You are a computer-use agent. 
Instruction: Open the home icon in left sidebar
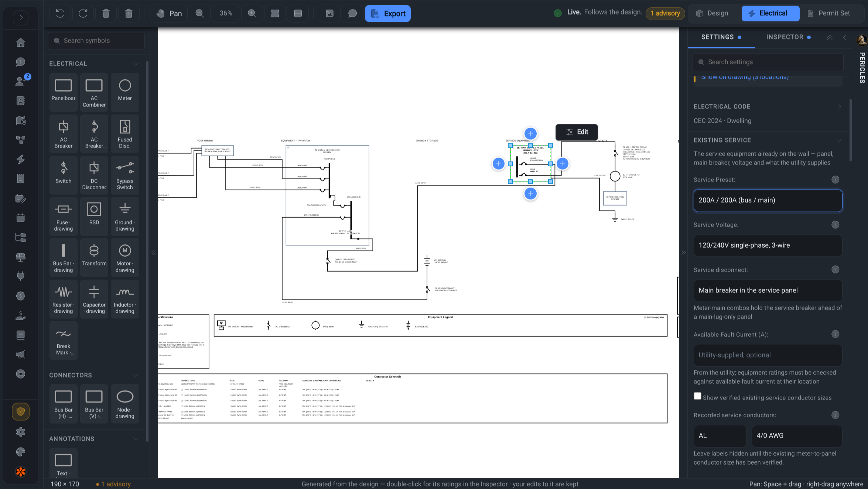tap(21, 43)
